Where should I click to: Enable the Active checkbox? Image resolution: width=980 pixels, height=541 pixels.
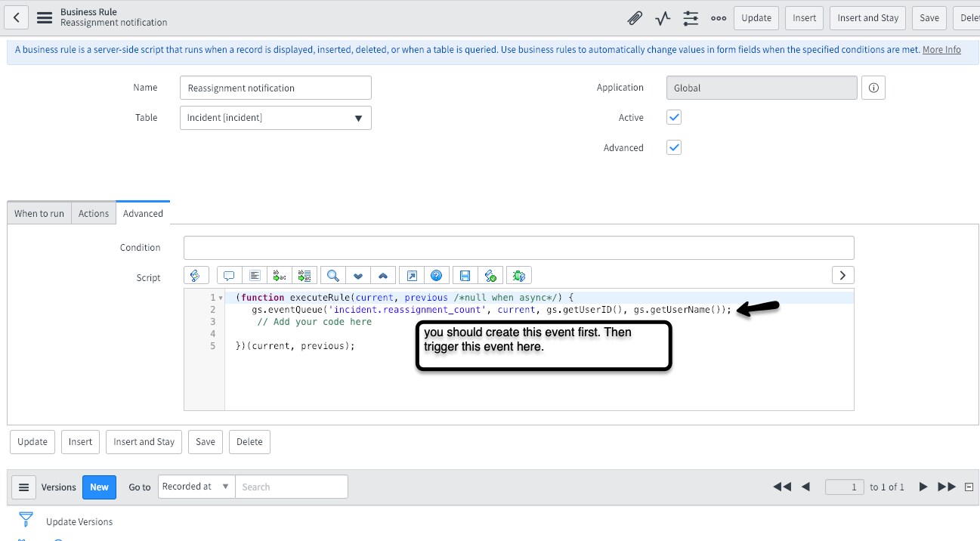(x=673, y=117)
